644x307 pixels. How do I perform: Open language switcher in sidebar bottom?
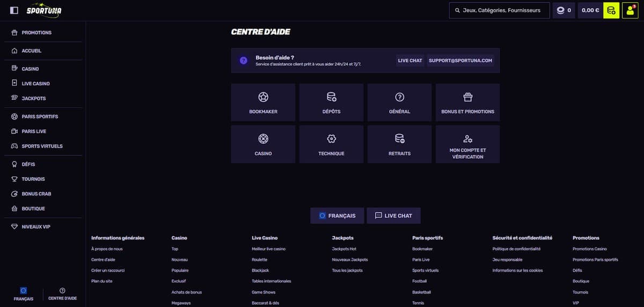tap(23, 294)
